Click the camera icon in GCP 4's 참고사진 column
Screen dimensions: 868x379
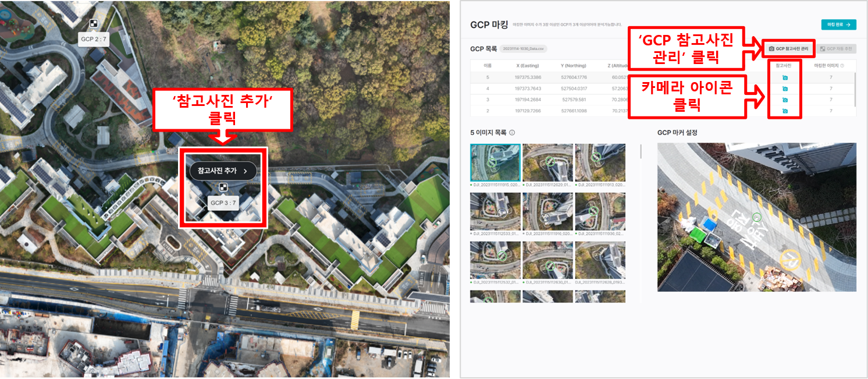point(785,89)
